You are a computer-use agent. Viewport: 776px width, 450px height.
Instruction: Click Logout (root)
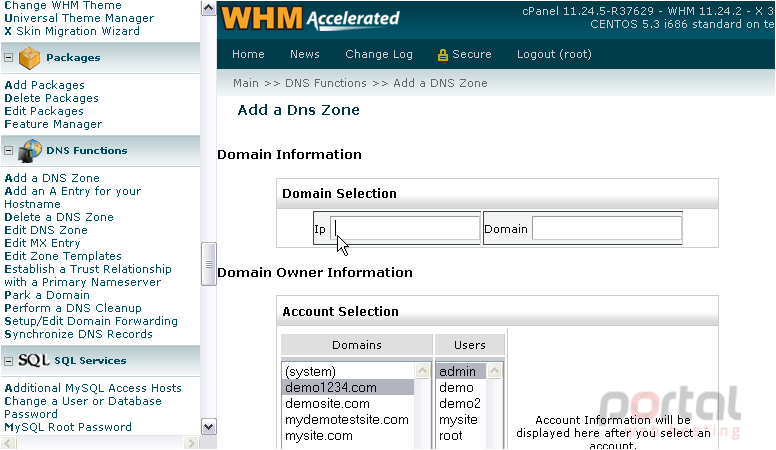[554, 54]
